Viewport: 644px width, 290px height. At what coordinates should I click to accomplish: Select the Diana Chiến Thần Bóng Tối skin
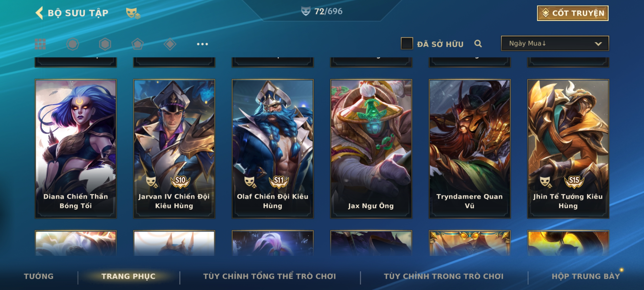pos(76,148)
